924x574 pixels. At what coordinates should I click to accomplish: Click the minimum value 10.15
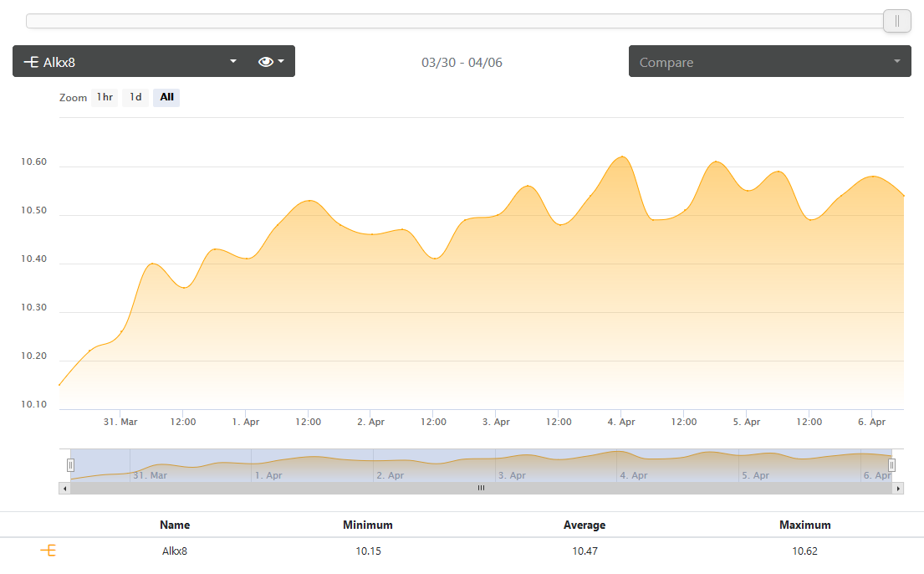368,551
